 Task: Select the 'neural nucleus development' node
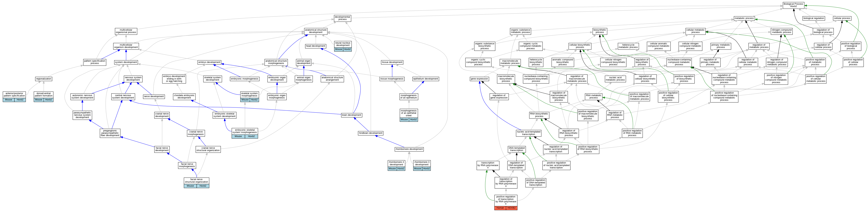click(x=343, y=45)
